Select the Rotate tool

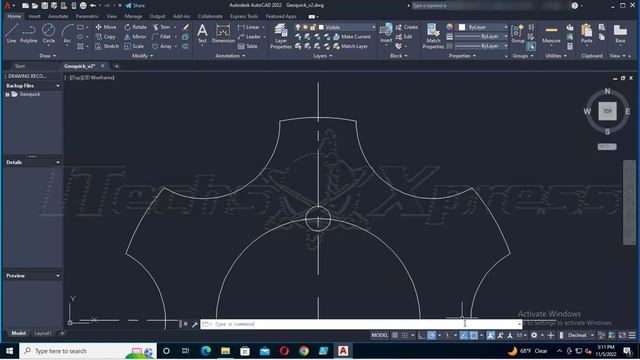point(135,27)
